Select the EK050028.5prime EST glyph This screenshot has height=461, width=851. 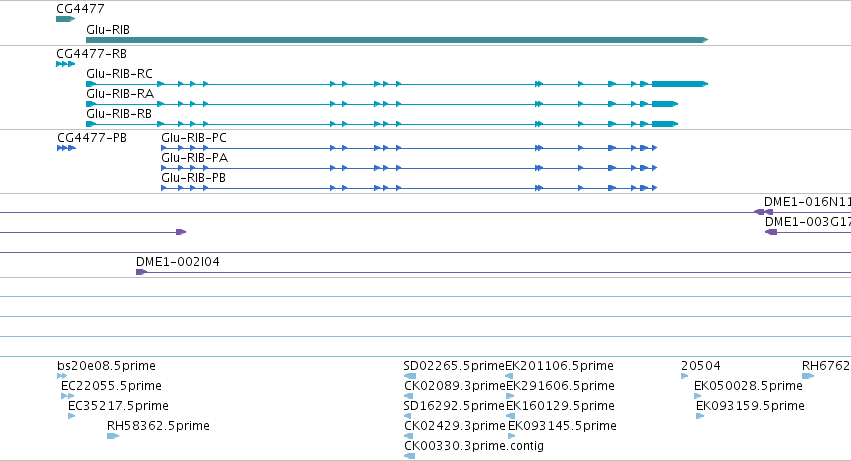[698, 396]
